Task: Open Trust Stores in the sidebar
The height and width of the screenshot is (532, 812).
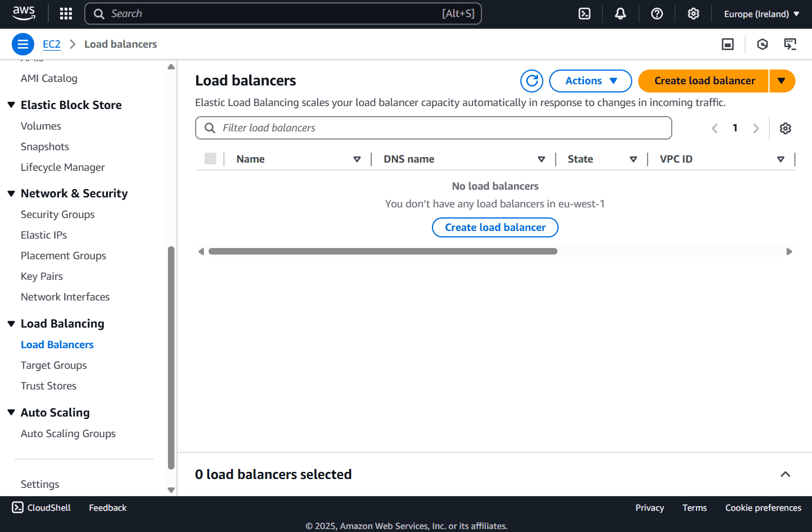Action: pos(48,386)
